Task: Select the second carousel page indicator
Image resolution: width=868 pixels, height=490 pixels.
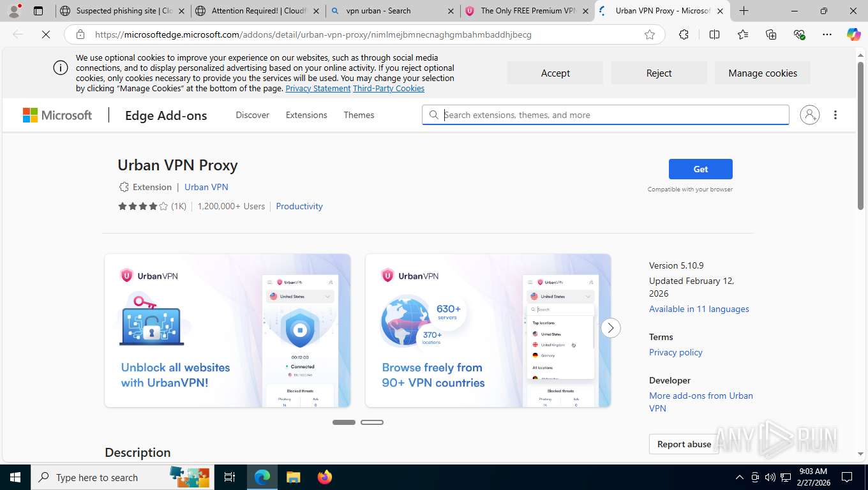Action: 372,422
